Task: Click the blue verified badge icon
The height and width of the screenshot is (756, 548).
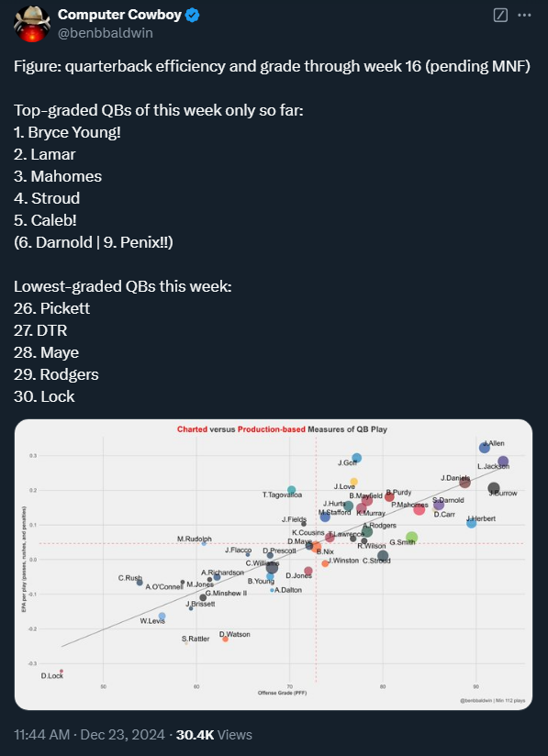Action: pyautogui.click(x=193, y=16)
